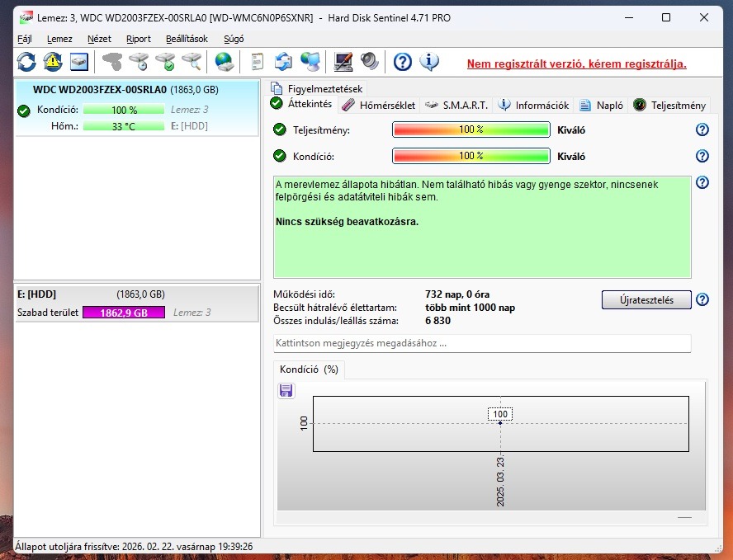Click the help icon next to Újratesztelés
The width and height of the screenshot is (733, 560).
[702, 299]
